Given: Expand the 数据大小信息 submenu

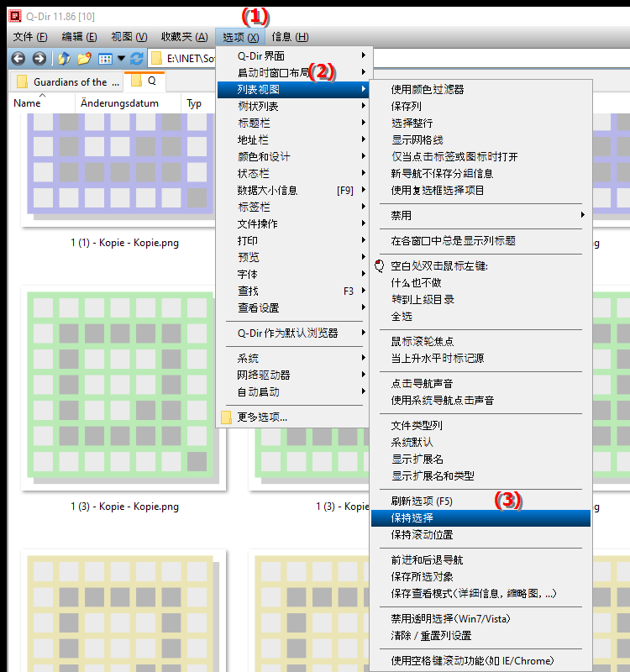Looking at the screenshot, I should pos(293,191).
